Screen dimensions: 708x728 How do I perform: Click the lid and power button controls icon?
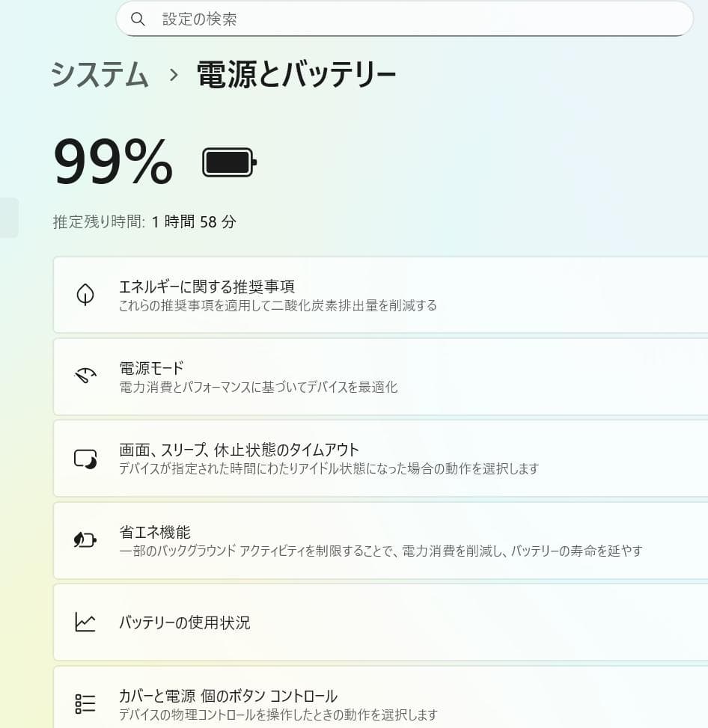85,703
